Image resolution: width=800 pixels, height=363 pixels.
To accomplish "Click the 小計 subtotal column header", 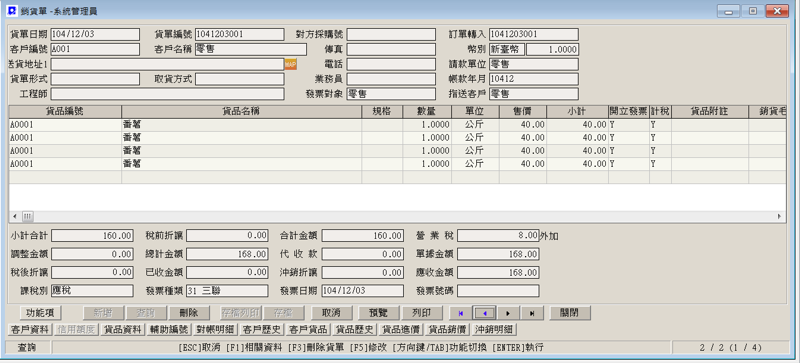I will click(x=577, y=112).
